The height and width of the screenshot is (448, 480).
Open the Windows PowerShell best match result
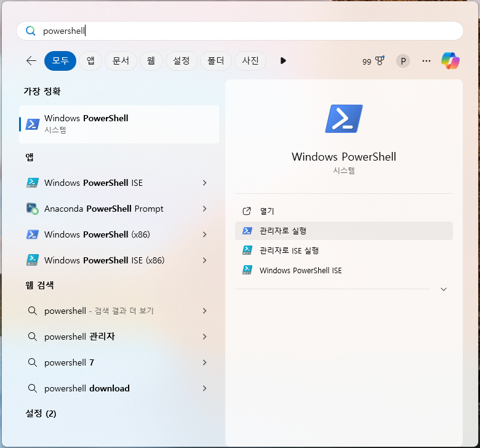[x=119, y=124]
